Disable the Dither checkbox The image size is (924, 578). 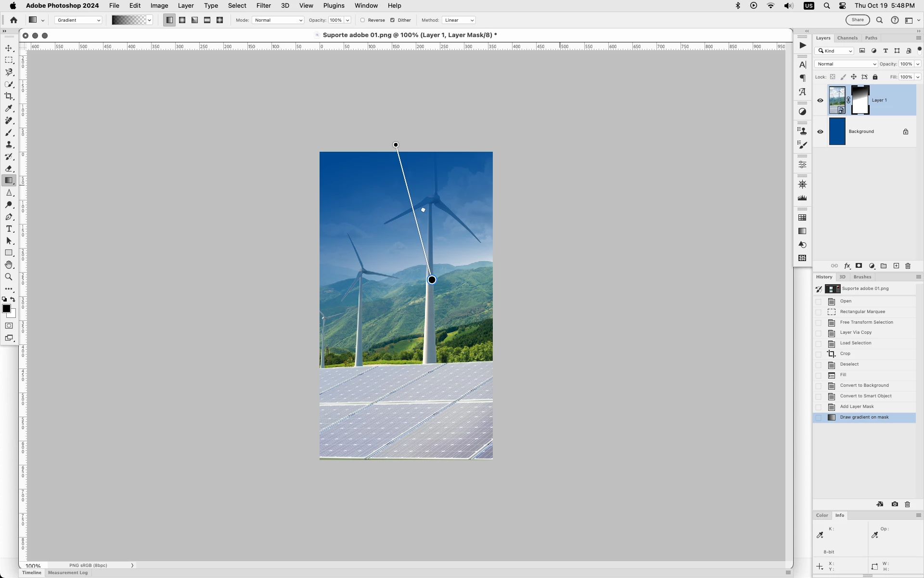coord(393,20)
